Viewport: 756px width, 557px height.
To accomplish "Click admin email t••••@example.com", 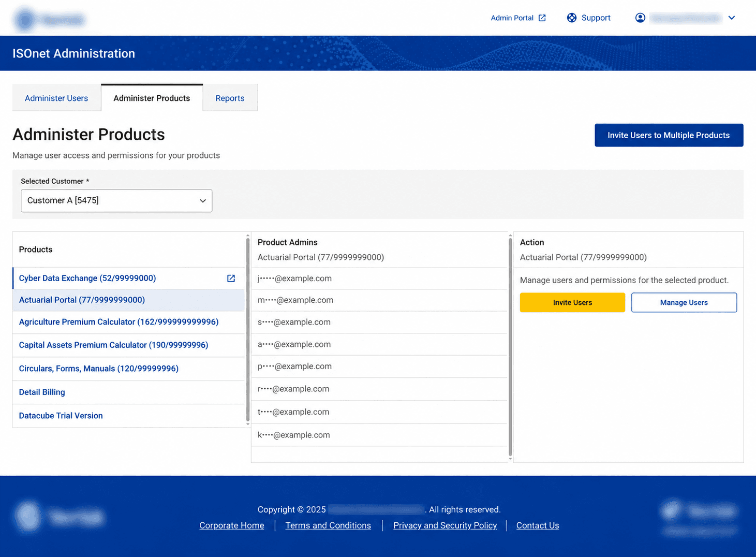I will pos(293,412).
